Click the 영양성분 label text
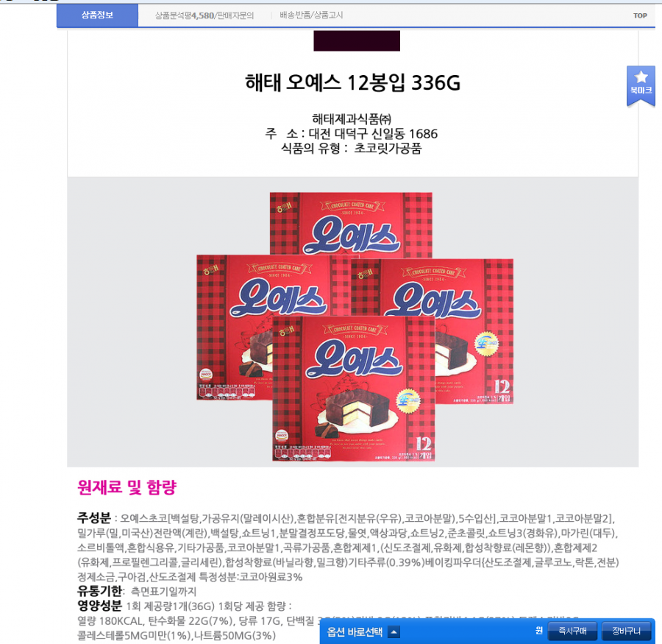 [99, 606]
